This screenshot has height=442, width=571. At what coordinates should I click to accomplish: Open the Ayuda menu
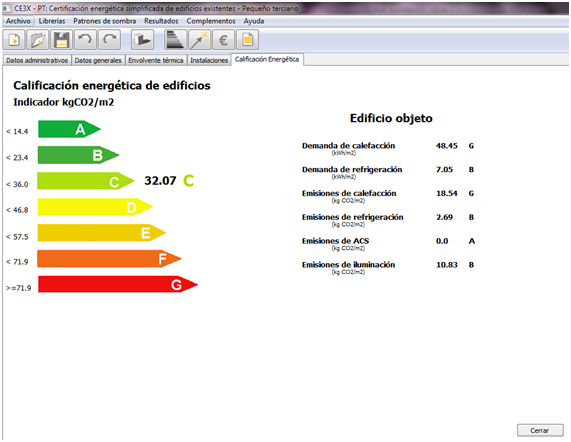pyautogui.click(x=254, y=21)
